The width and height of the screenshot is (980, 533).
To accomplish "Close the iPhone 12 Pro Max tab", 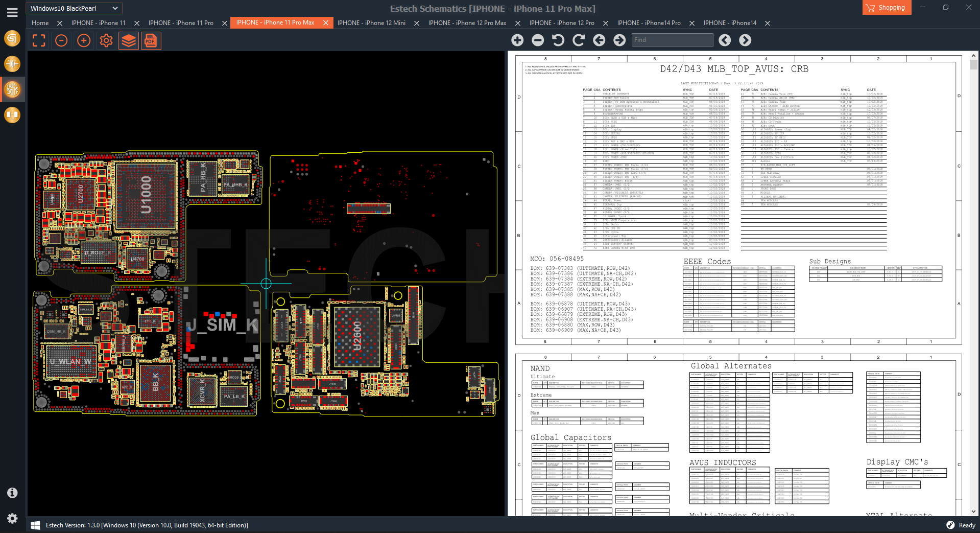I will pos(518,23).
